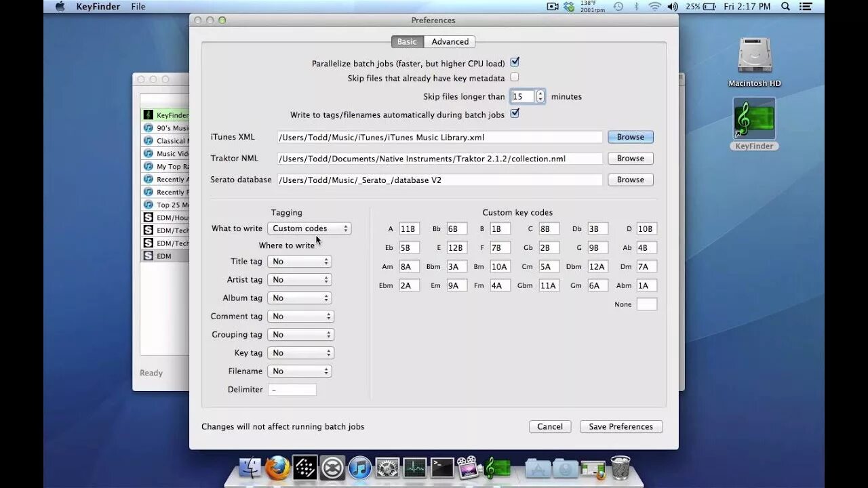
Task: Click the KeyFinder treble clef dock icon
Action: point(497,468)
